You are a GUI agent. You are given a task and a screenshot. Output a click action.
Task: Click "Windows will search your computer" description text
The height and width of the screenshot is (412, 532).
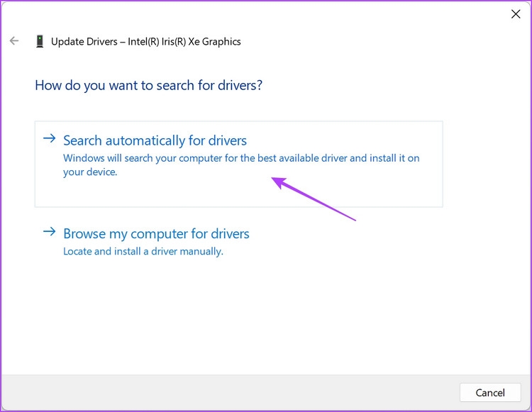coord(241,165)
